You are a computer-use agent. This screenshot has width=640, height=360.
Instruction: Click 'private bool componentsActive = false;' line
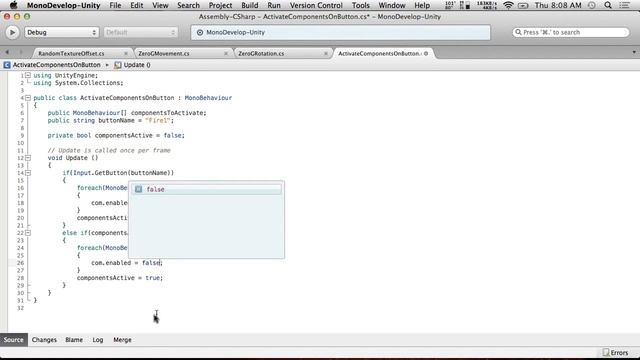click(x=116, y=136)
